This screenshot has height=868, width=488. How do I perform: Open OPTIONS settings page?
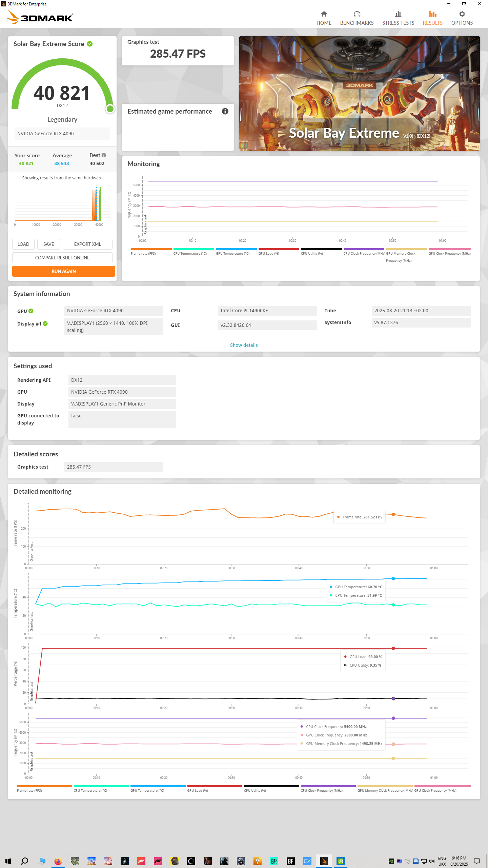(x=462, y=18)
